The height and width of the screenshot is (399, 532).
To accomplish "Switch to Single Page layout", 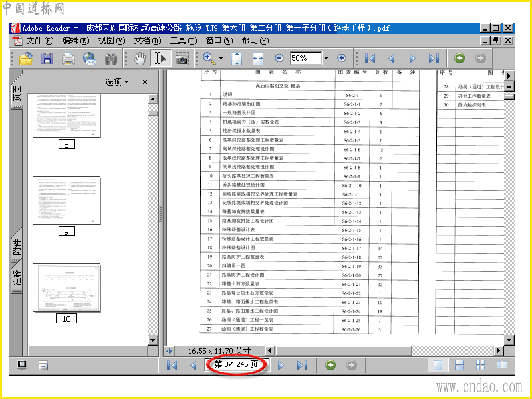I will (x=438, y=365).
